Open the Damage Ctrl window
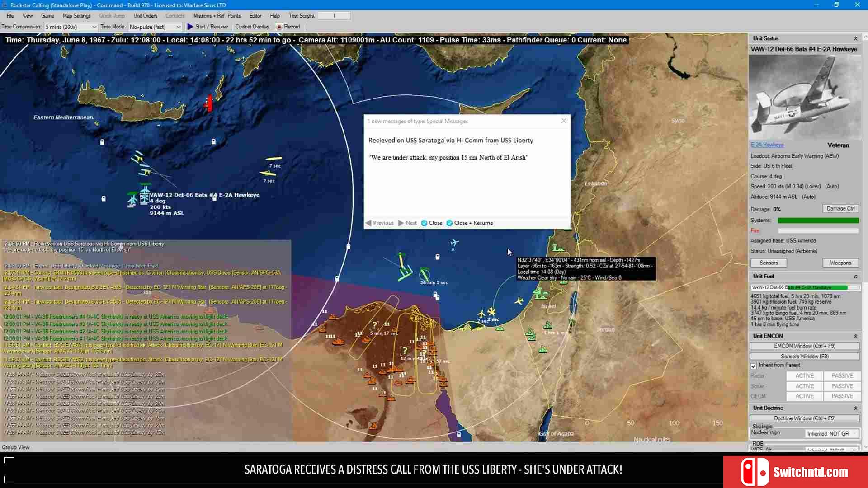Screen dimensions: 868x488 click(x=840, y=208)
